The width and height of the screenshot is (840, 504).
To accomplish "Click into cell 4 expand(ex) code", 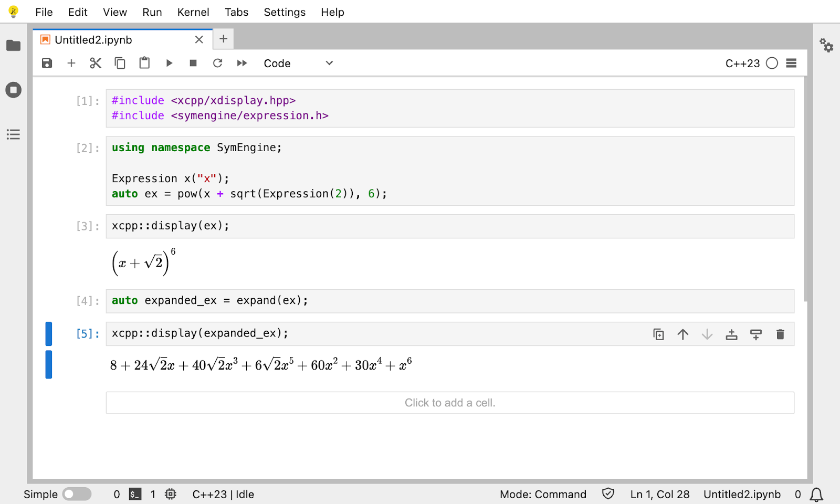I will point(450,301).
